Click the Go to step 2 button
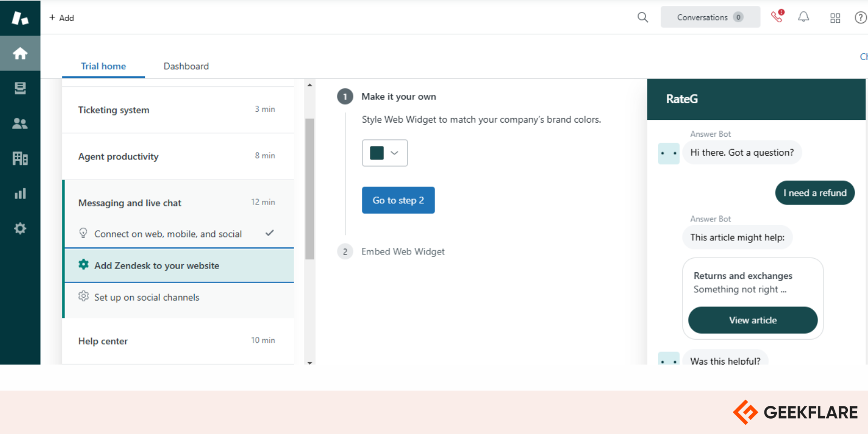The width and height of the screenshot is (868, 434). [398, 200]
